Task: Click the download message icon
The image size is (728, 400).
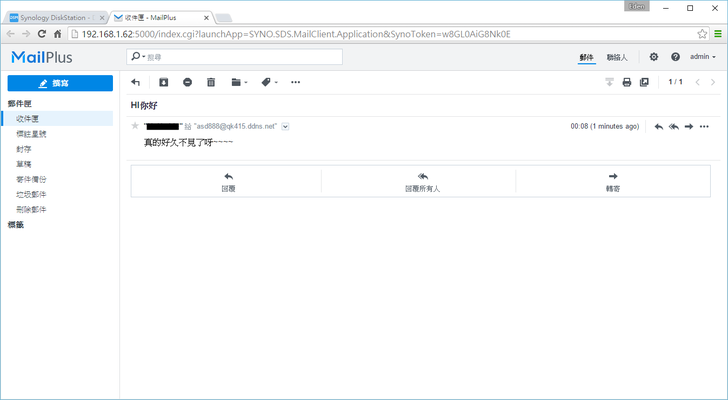Action: point(609,82)
